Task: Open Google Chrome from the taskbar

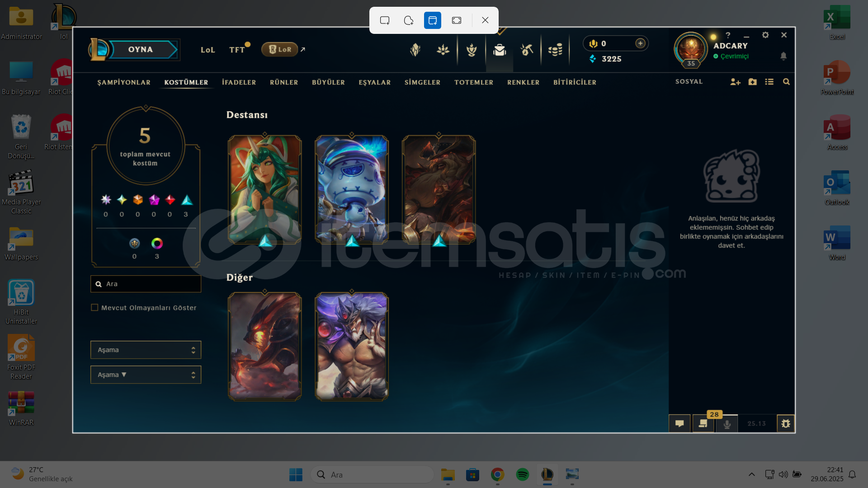Action: pos(497,474)
